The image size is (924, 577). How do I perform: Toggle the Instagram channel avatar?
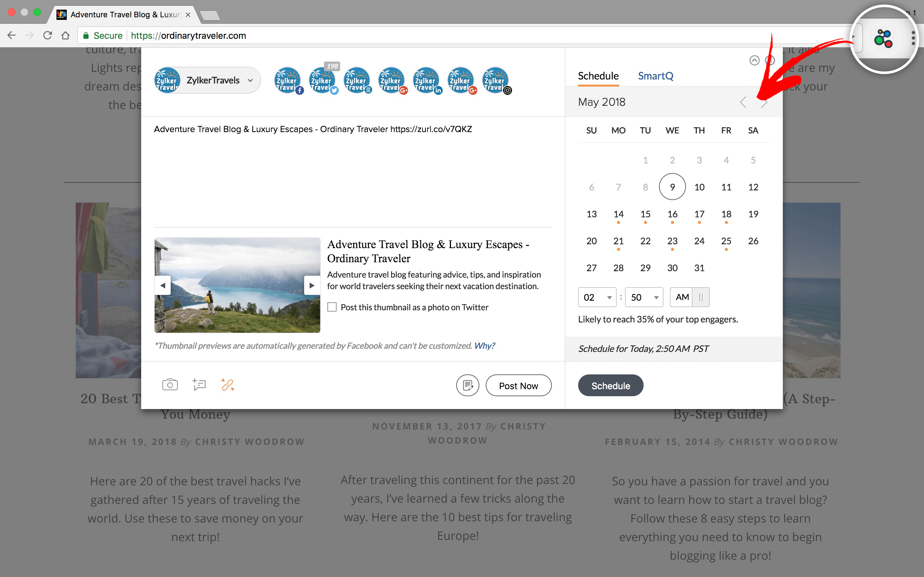496,80
